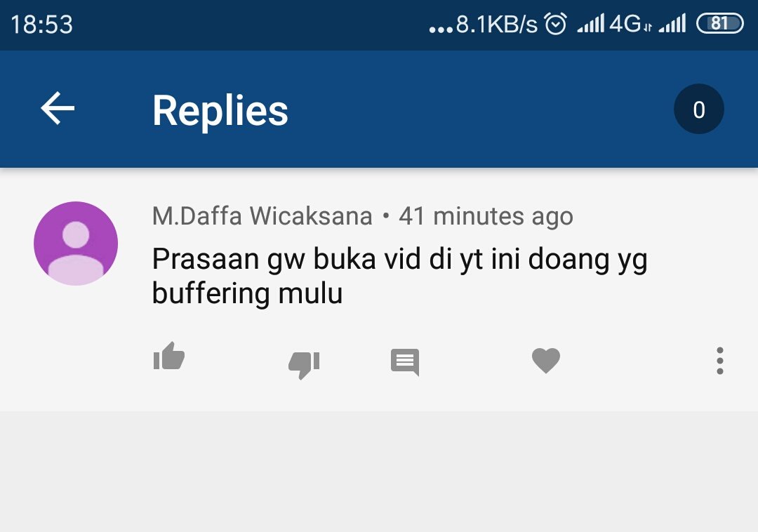Select the comment text about buffering
Viewport: 758px width, 532px height.
399,276
